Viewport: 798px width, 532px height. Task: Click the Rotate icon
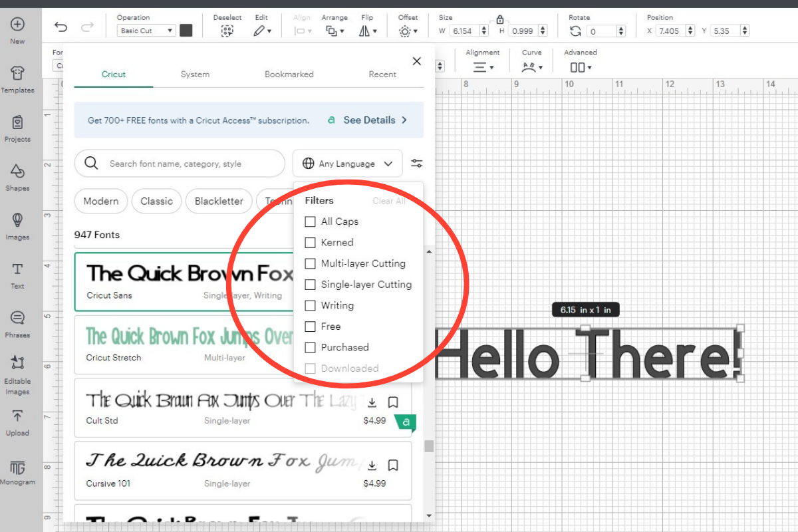[576, 31]
